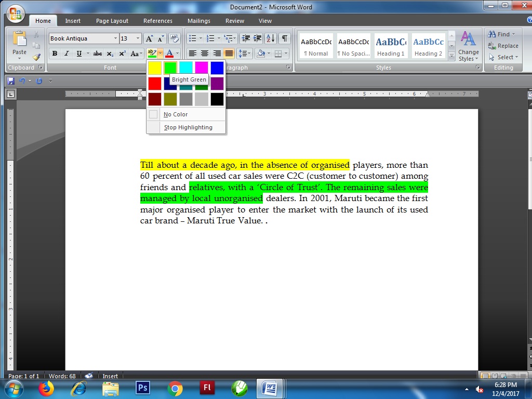Expand the shading color dropdown

(269, 54)
